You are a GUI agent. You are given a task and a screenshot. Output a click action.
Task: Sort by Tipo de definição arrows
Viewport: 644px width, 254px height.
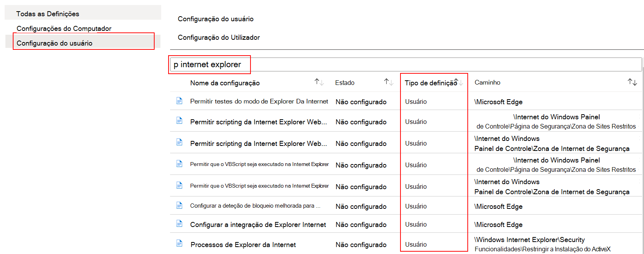(458, 82)
